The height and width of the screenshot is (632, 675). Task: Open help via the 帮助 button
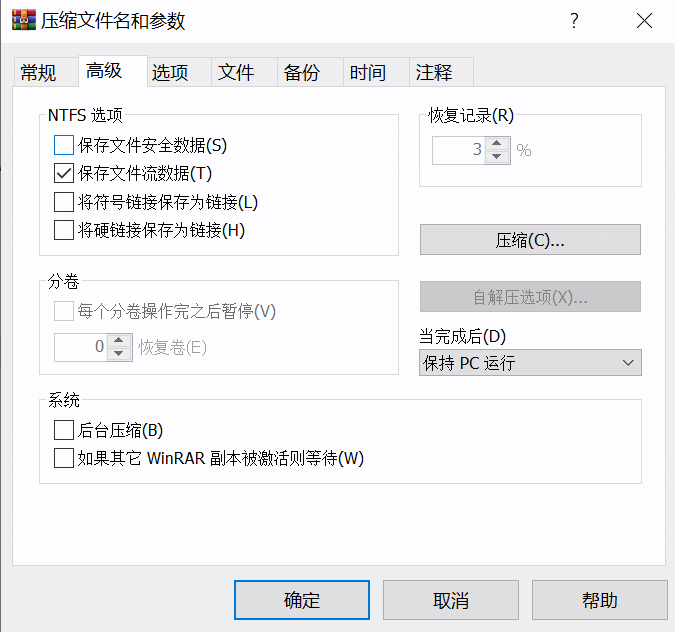pyautogui.click(x=600, y=600)
